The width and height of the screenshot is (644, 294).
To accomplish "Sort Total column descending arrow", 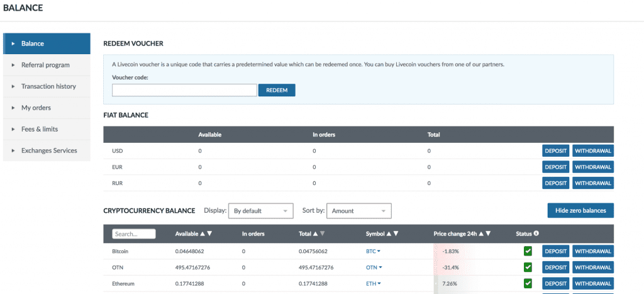I will (323, 234).
